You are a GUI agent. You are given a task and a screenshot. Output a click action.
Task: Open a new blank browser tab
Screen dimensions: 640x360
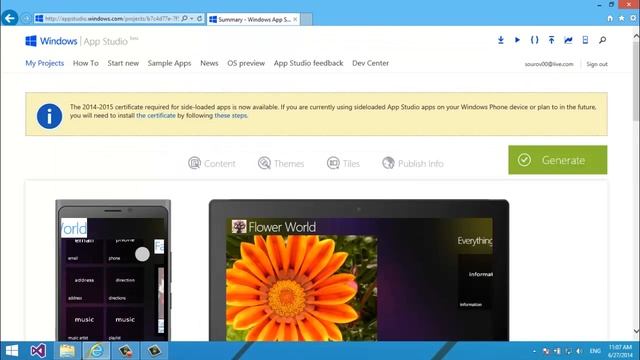click(307, 19)
